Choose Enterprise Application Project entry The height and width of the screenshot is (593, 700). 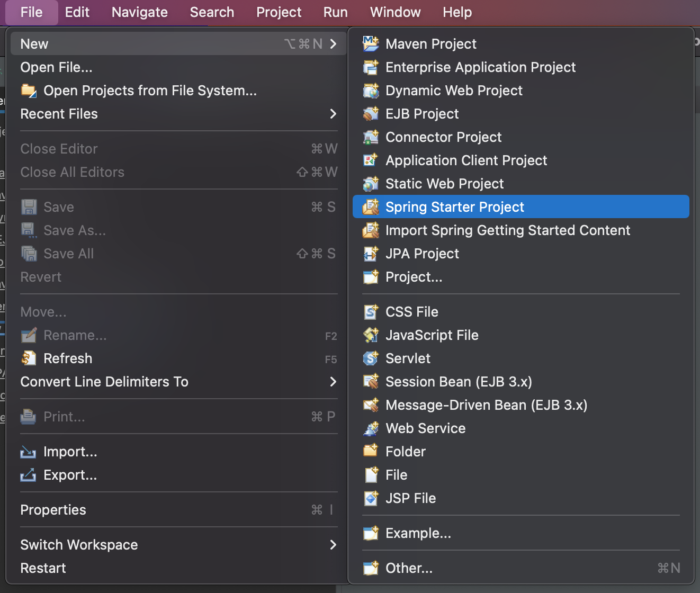[x=521, y=67]
